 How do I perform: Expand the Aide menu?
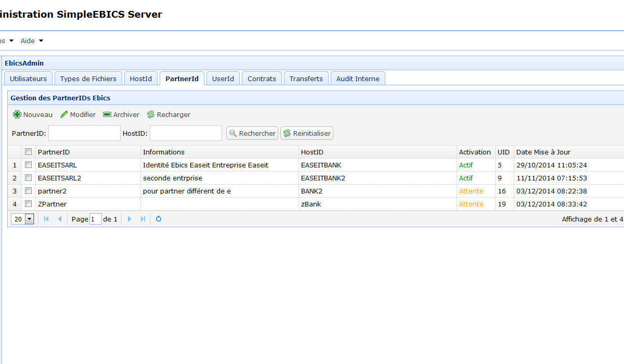pos(32,41)
